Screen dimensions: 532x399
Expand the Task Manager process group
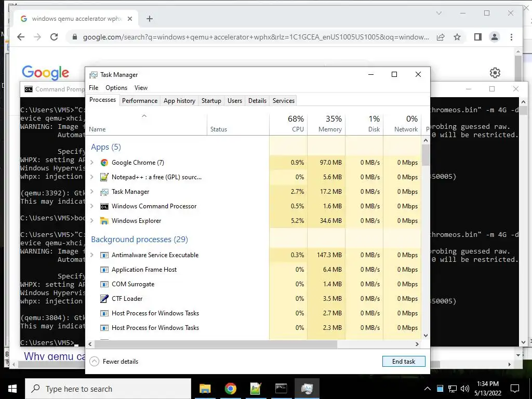91,192
